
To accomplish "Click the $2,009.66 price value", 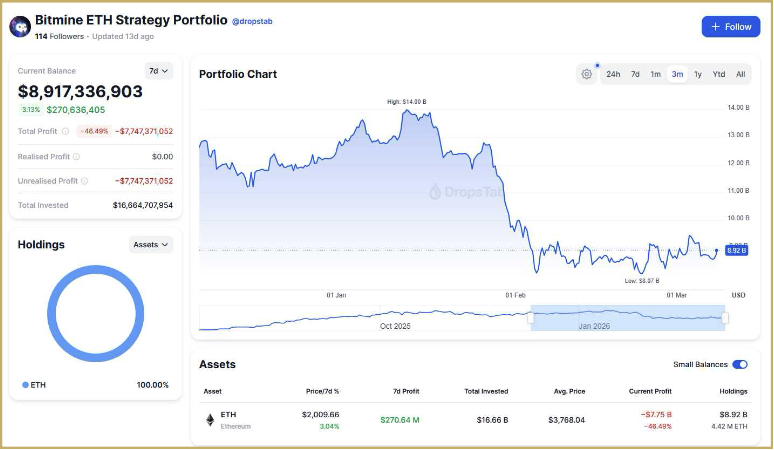I will [321, 414].
